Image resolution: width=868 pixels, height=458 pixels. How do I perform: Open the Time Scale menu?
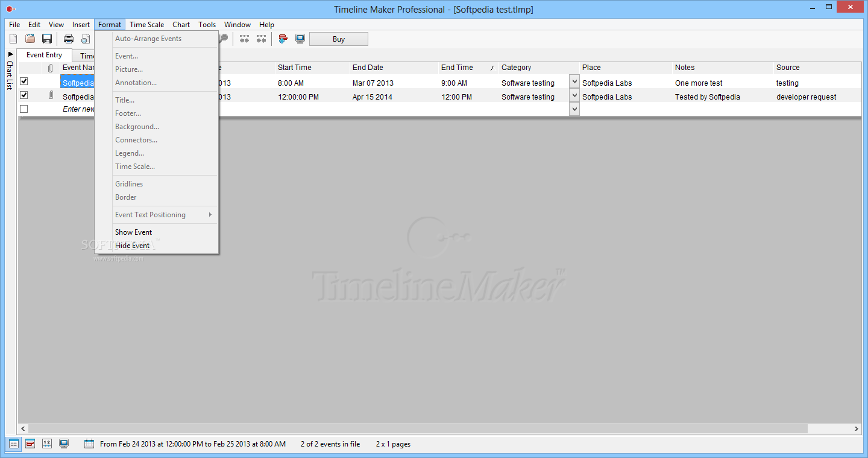(147, 25)
